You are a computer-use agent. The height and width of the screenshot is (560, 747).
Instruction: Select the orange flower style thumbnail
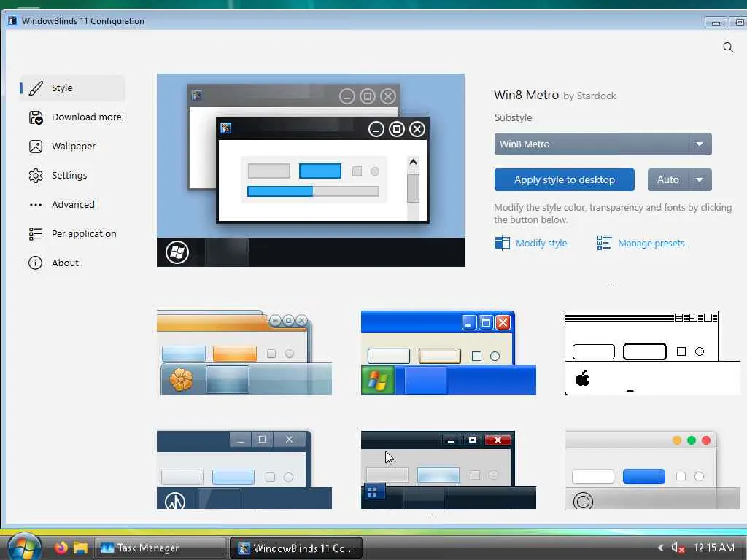coord(244,353)
